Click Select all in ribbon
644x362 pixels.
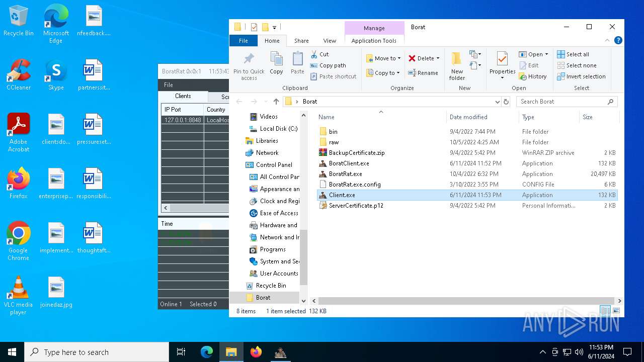click(573, 54)
